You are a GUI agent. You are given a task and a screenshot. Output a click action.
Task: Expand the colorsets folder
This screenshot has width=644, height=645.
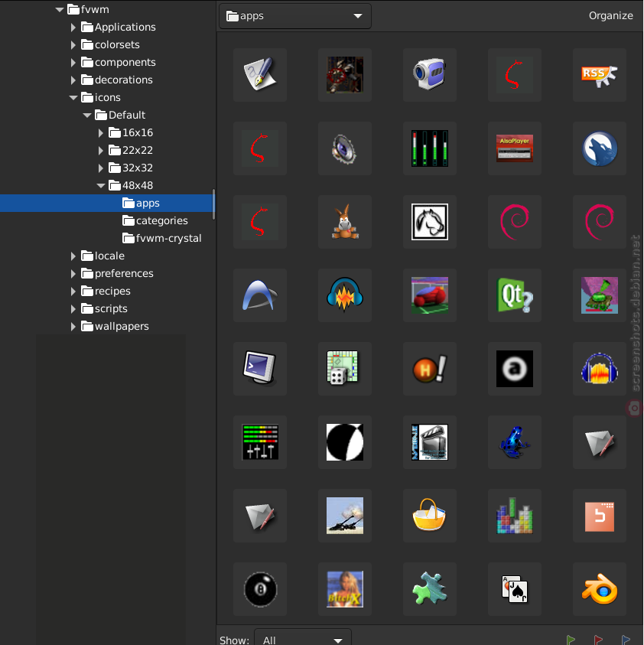73,45
